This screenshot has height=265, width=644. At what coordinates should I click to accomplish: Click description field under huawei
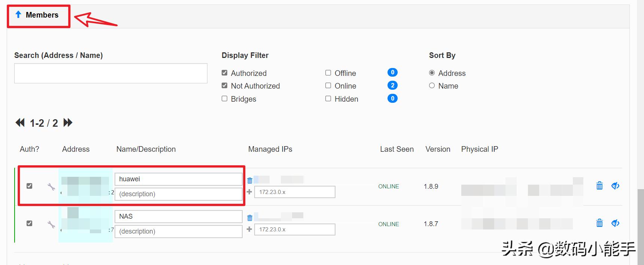click(178, 194)
